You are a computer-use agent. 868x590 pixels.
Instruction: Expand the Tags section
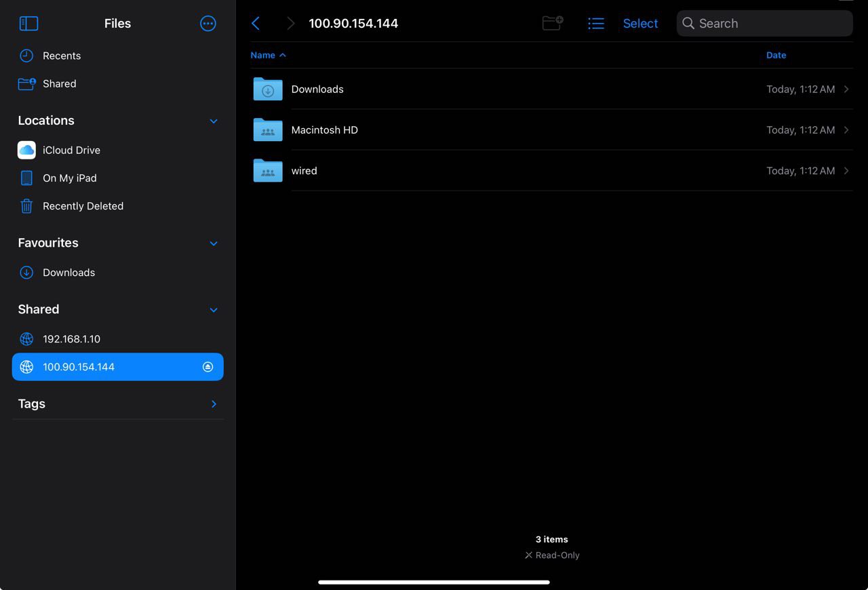(214, 404)
